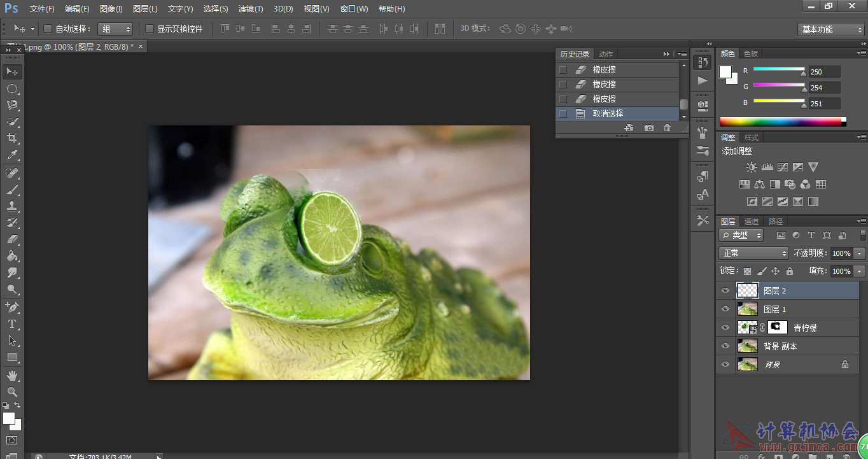Open the Move tool preset picker arrow
868x459 pixels.
[x=32, y=29]
